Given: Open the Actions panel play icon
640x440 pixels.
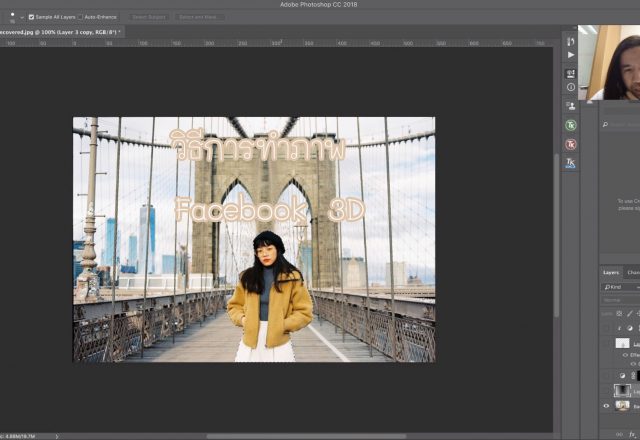Looking at the screenshot, I should coord(571,55).
